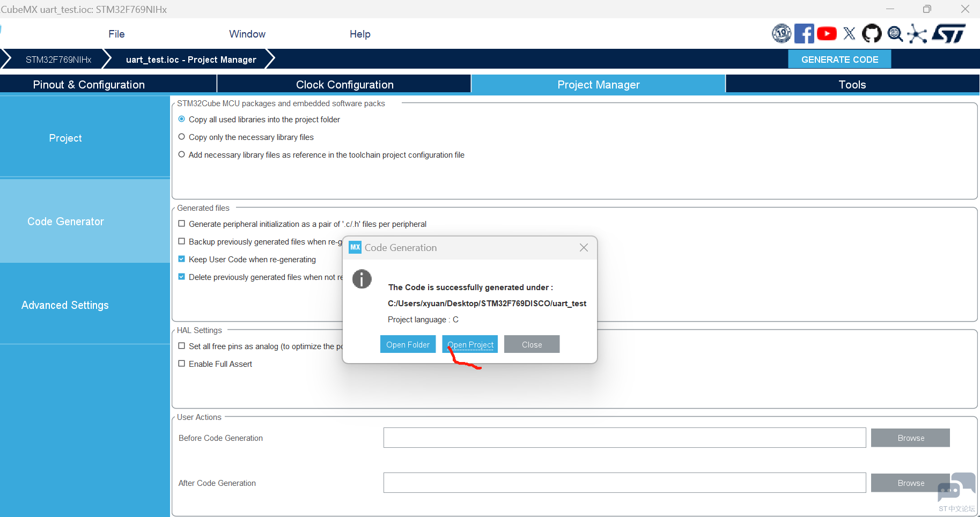Image resolution: width=980 pixels, height=517 pixels.
Task: Open the GitHub icon
Action: tap(872, 34)
